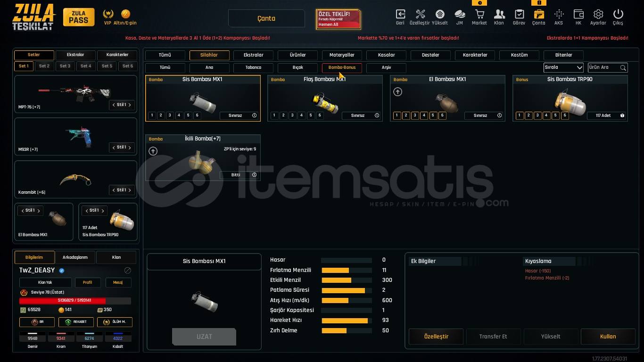Next style arrow for Sis Bombası TRP90 slot

click(x=102, y=210)
